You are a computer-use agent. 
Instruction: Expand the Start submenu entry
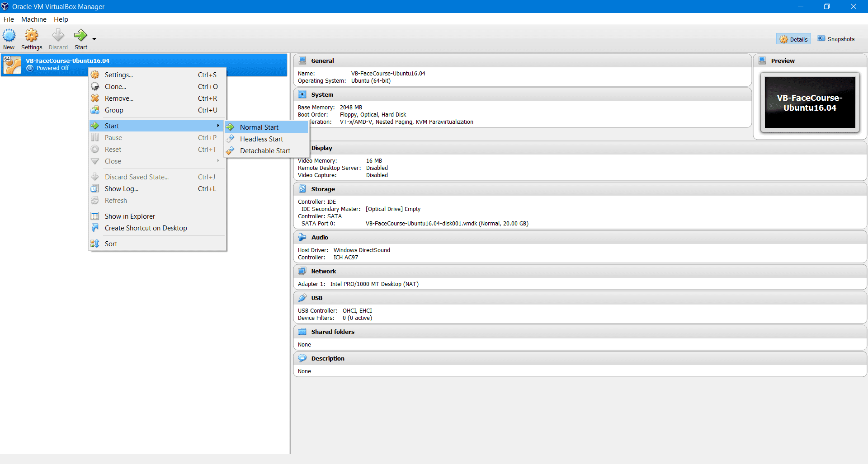click(x=157, y=126)
